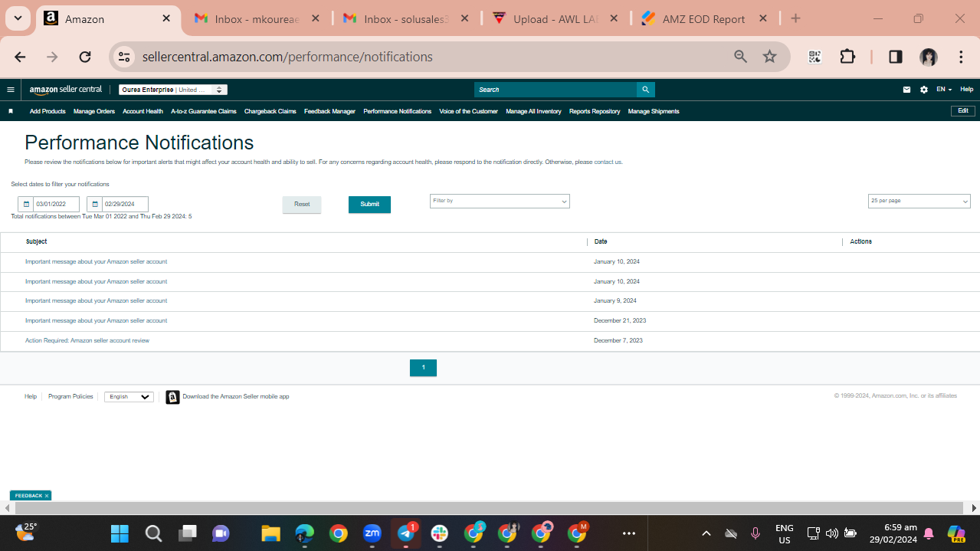
Task: Reload the page with browser refresh button
Action: (x=85, y=57)
